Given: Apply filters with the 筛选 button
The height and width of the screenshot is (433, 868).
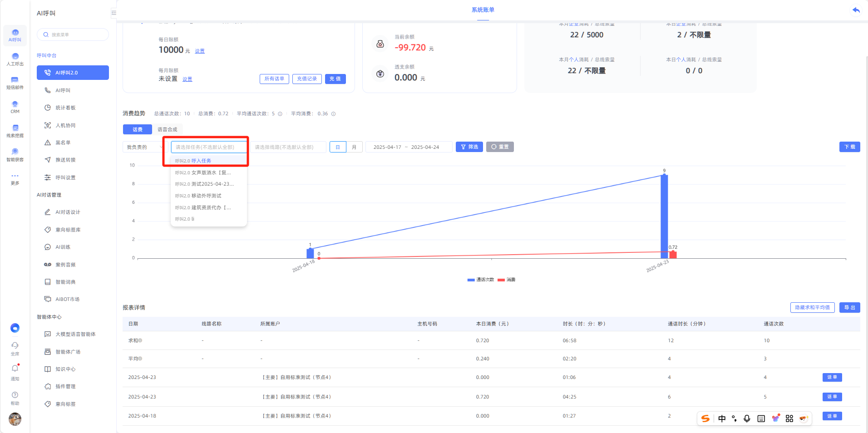Looking at the screenshot, I should pos(469,147).
